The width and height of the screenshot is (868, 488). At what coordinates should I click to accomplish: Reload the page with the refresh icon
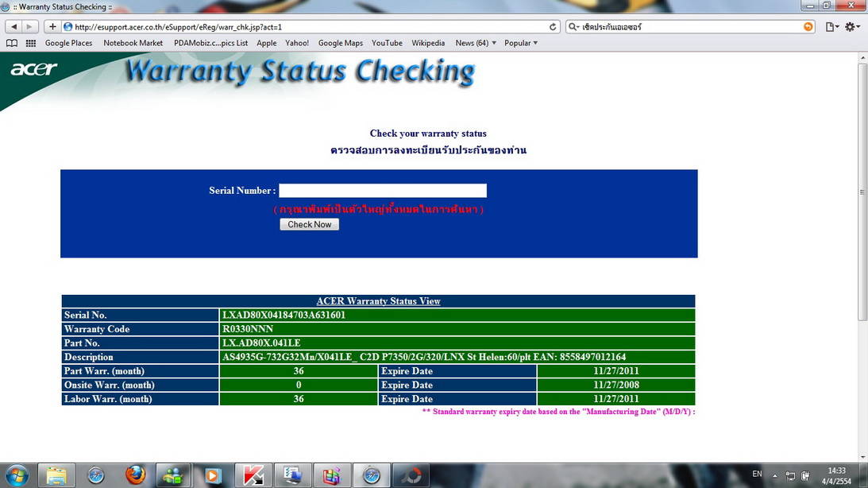coord(553,27)
